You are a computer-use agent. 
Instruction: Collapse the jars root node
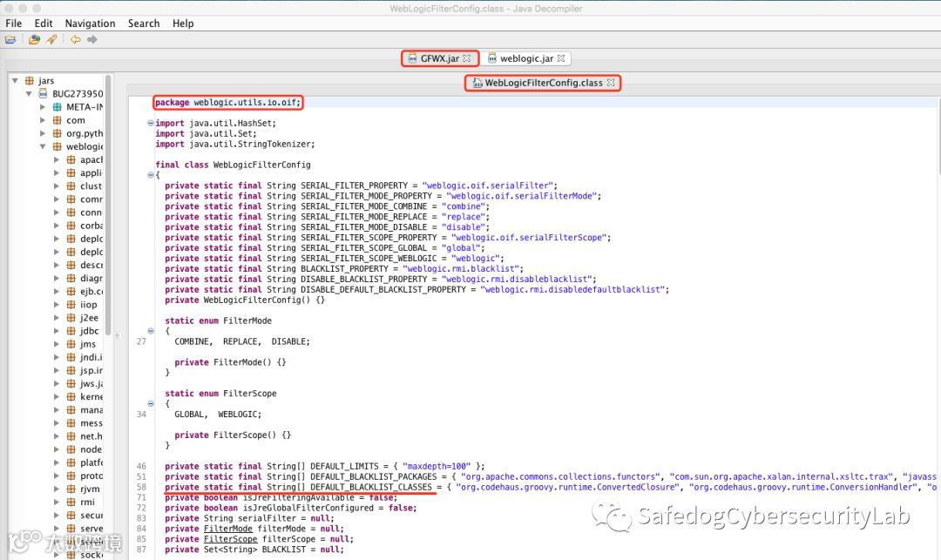(x=15, y=80)
